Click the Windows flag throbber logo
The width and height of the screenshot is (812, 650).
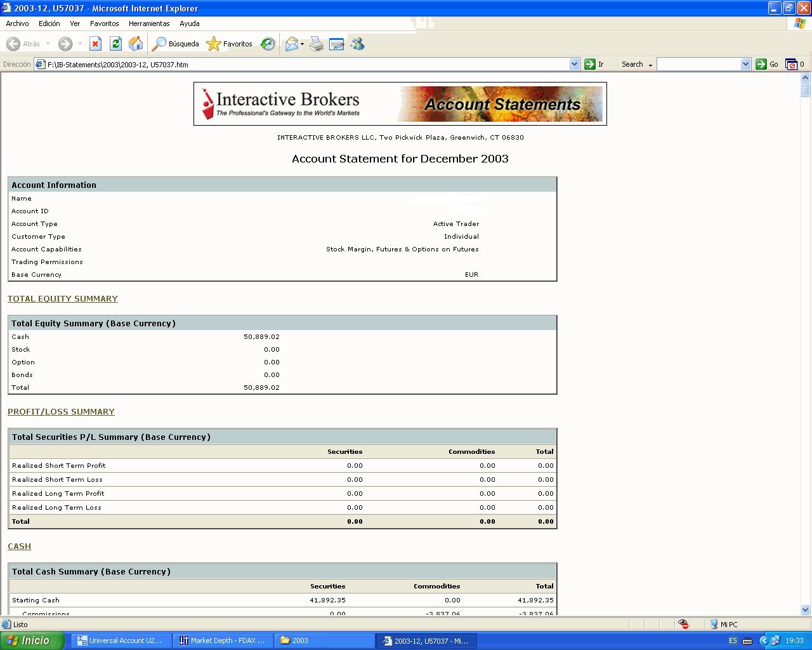[x=800, y=23]
